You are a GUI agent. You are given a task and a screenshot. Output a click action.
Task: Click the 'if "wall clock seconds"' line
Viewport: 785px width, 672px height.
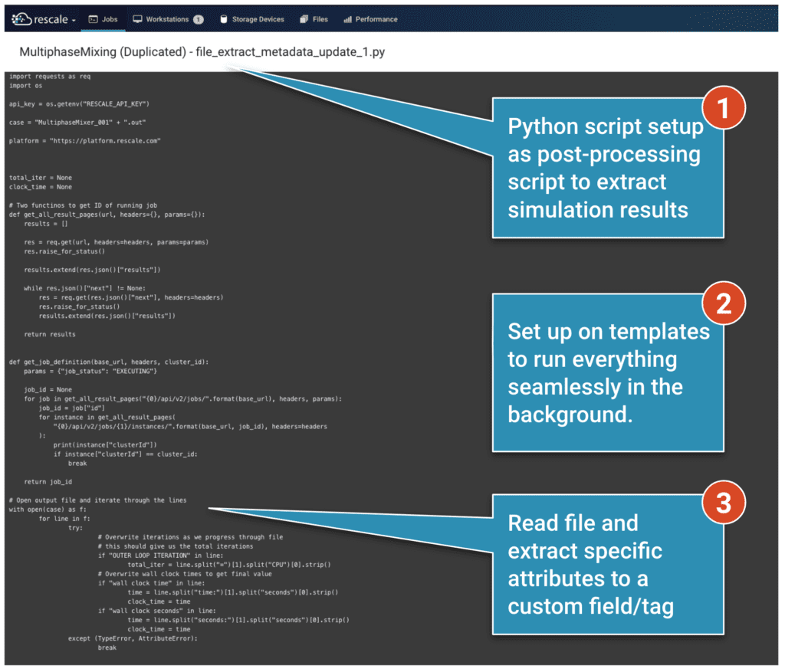(156, 611)
